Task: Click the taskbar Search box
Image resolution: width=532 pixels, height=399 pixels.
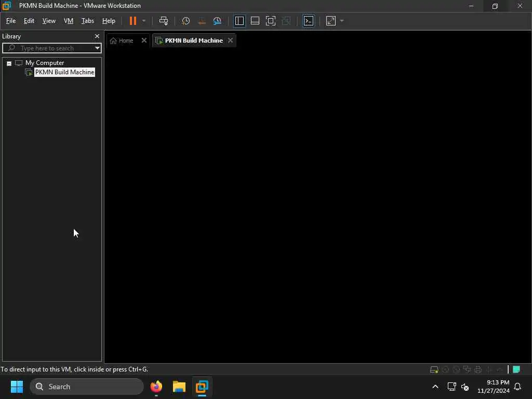Action: 87,387
